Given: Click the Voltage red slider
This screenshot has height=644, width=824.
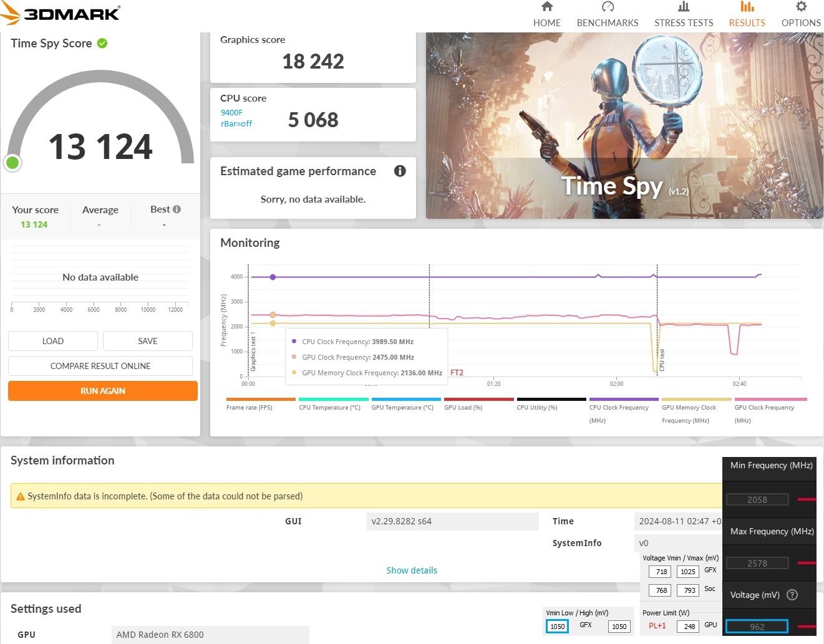Looking at the screenshot, I should pos(807,627).
